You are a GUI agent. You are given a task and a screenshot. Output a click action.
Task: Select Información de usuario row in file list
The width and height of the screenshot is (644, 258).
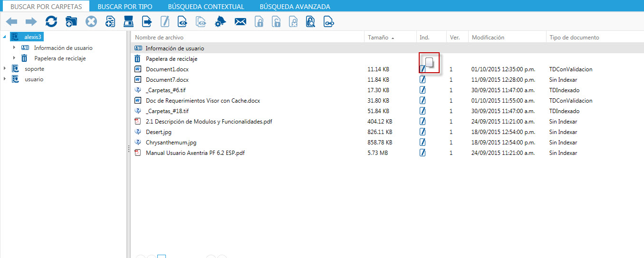(x=387, y=48)
